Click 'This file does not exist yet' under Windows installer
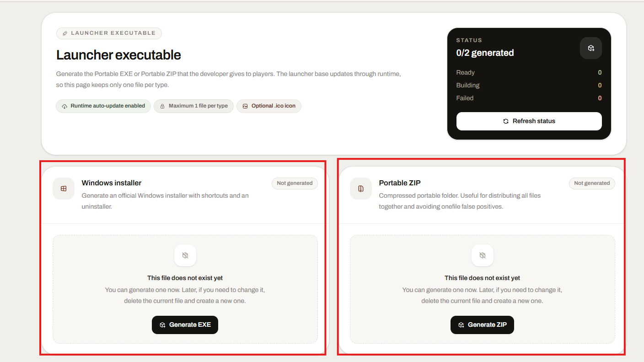This screenshot has height=362, width=644. tap(185, 278)
